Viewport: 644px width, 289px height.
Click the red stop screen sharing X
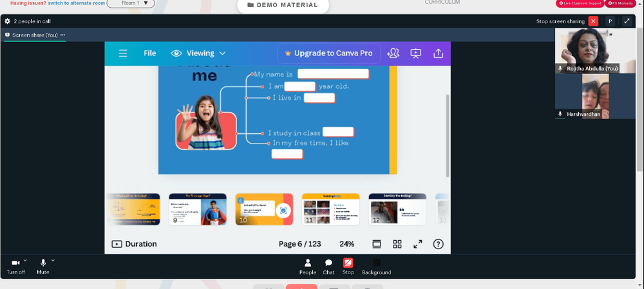pos(593,21)
